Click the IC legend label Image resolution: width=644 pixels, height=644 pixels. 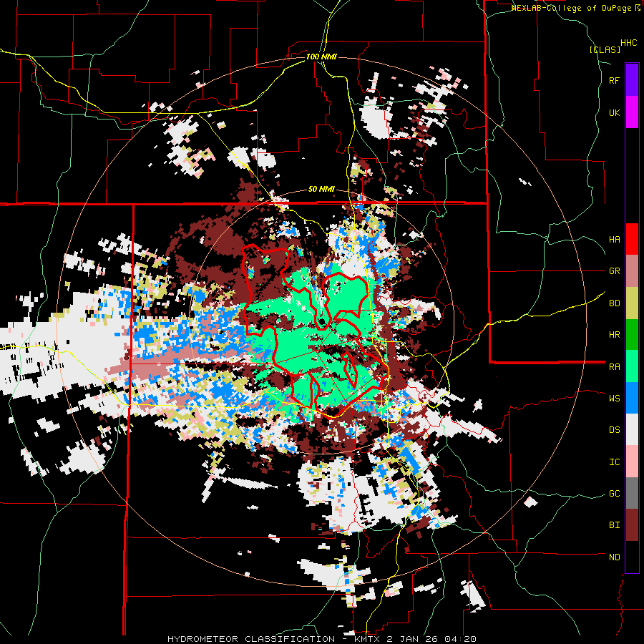tap(614, 462)
